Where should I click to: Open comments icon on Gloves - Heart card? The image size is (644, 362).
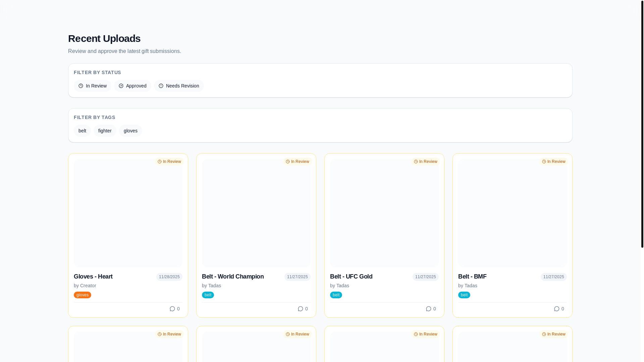point(172,309)
